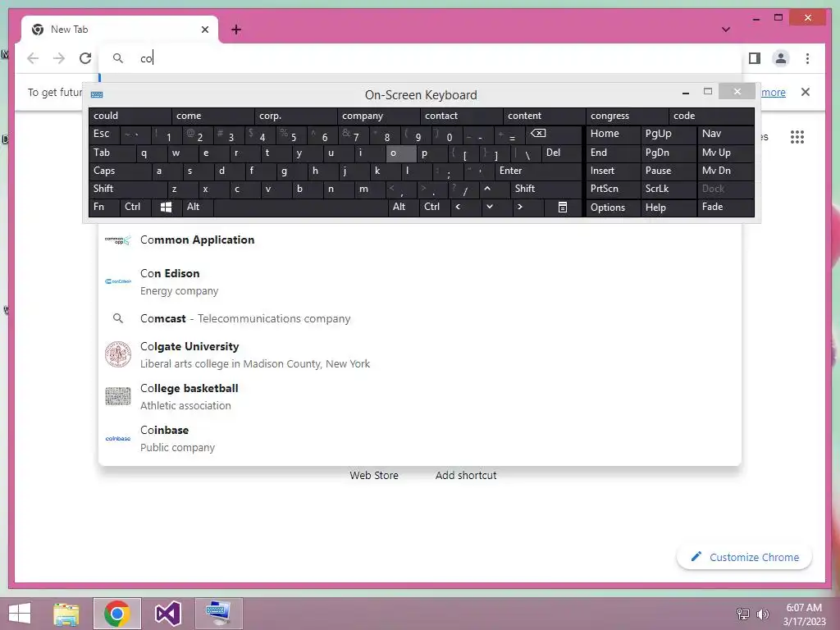Toggle Caps lock on the keyboard
The image size is (840, 630).
[120, 171]
